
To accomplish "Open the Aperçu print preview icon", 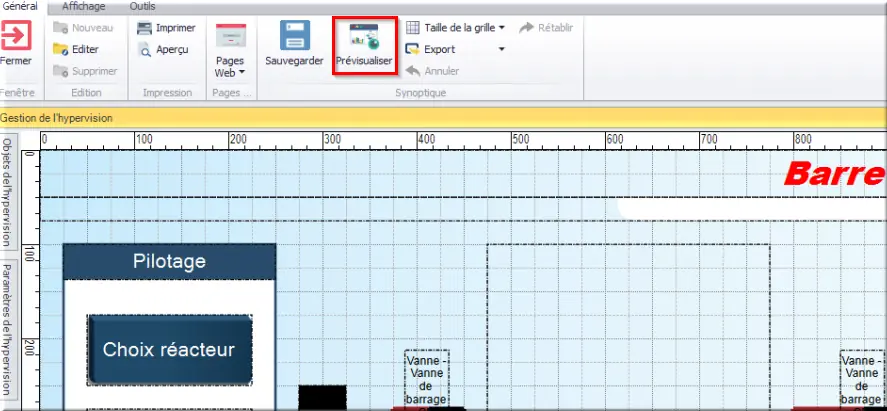I will (x=145, y=50).
